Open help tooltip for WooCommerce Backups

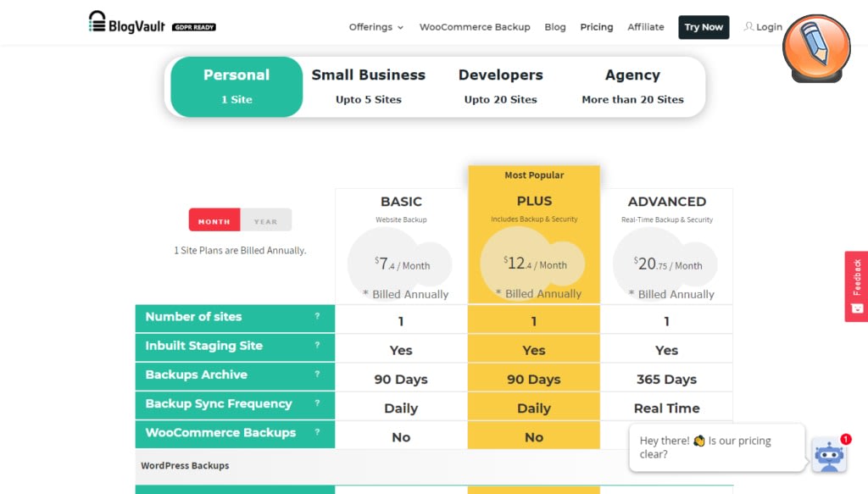(x=317, y=432)
